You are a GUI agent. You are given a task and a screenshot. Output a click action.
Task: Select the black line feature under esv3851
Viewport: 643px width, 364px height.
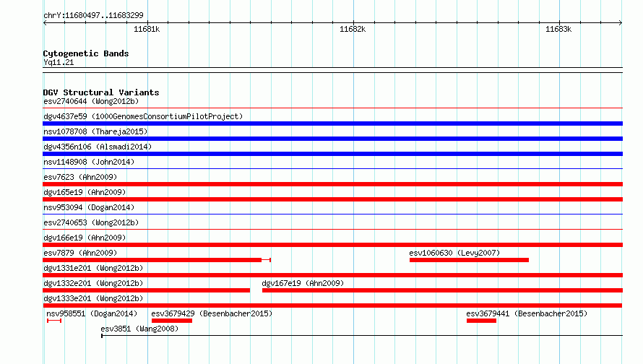click(x=362, y=336)
